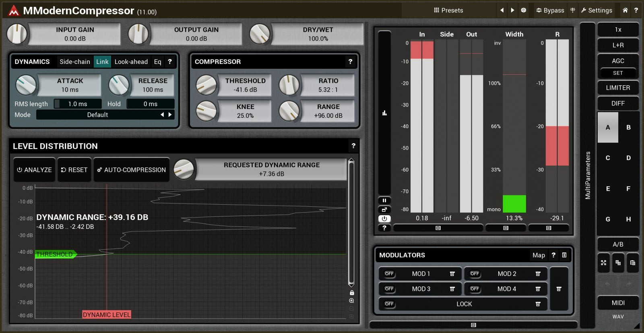
Task: Toggle the Analyze button
Action: click(34, 170)
